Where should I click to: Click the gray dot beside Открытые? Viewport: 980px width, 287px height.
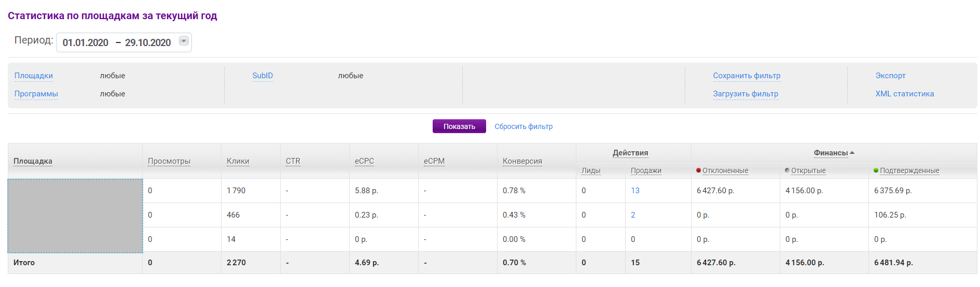point(788,170)
